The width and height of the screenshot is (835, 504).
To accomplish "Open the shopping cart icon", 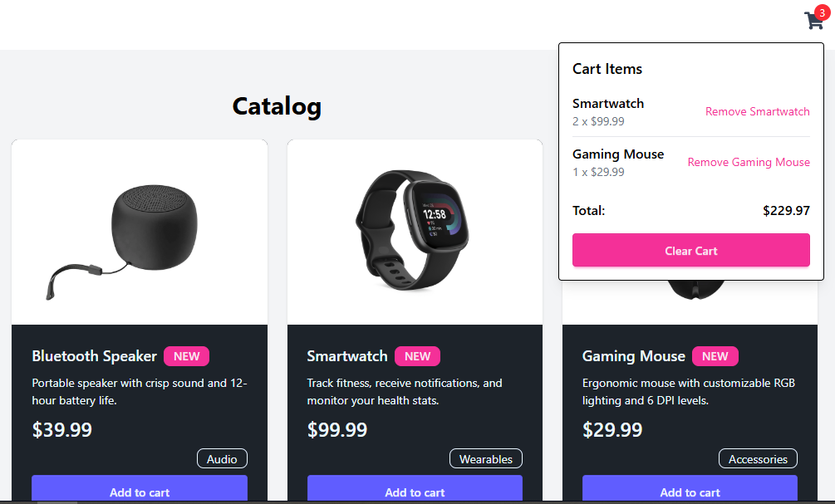I will tap(813, 20).
